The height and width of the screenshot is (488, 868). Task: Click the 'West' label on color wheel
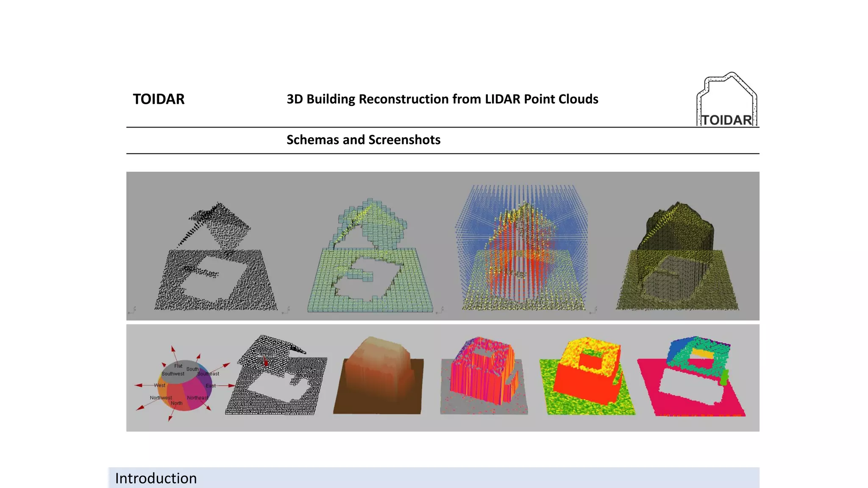tap(160, 385)
